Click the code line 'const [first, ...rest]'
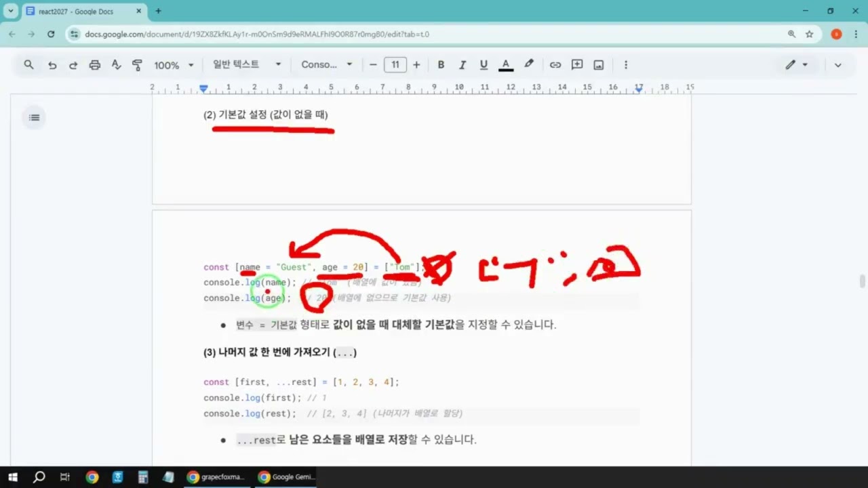The image size is (868, 488). coord(301,382)
